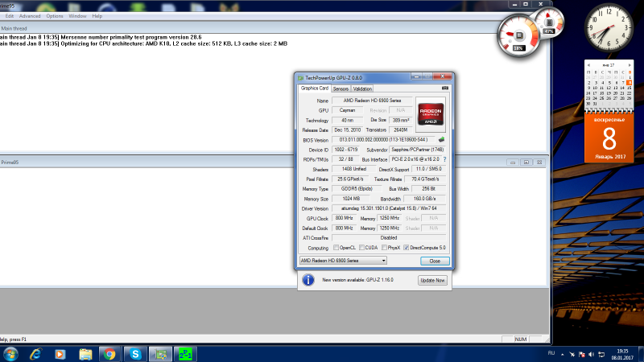644x362 pixels.
Task: Switch to Prime95 taskbar icon
Action: (x=186, y=353)
